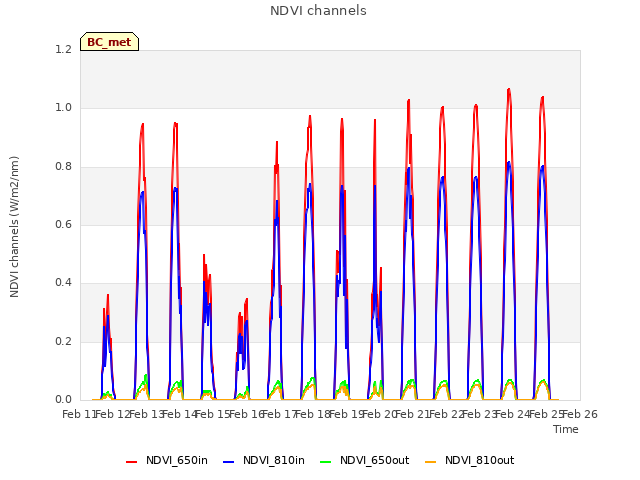Click the orange NDVI_810out legend swatch
Image resolution: width=640 pixels, height=480 pixels.
[431, 462]
